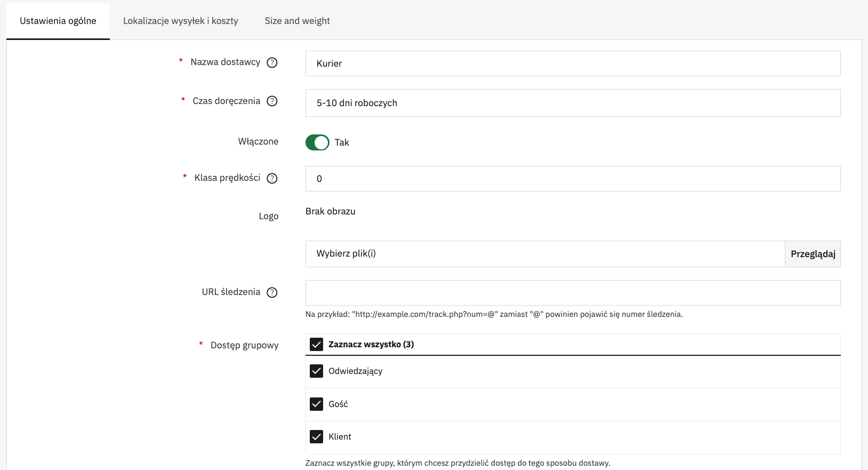The image size is (868, 470).
Task: Click the empty URL śledzenia field
Action: point(573,293)
